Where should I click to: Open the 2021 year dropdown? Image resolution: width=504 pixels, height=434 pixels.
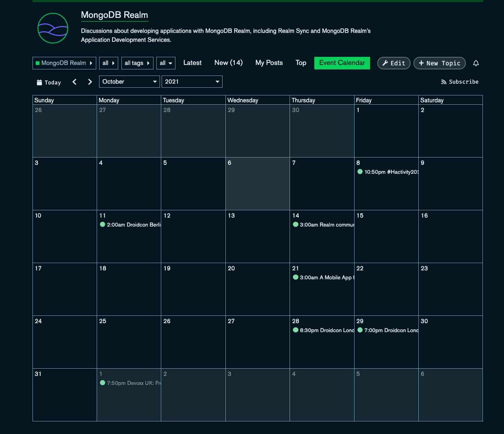point(192,82)
